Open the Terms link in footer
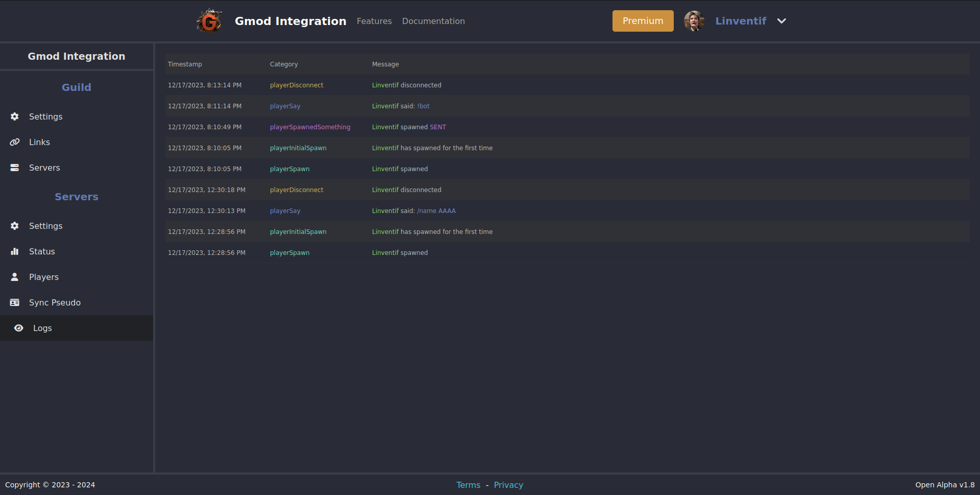980x495 pixels. [x=468, y=485]
